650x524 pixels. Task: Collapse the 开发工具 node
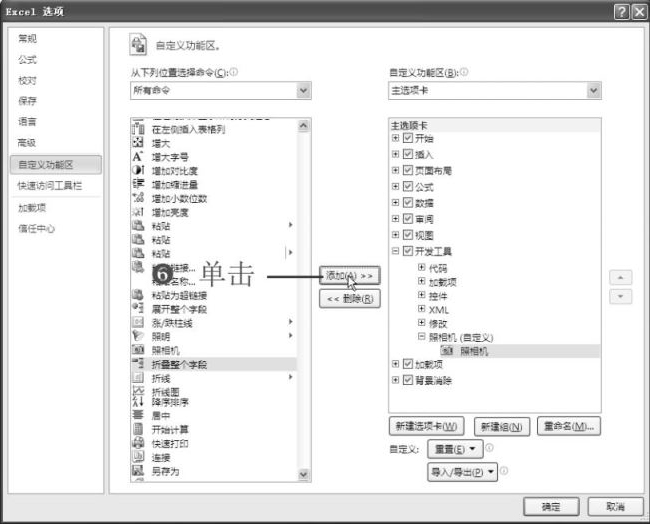click(395, 251)
